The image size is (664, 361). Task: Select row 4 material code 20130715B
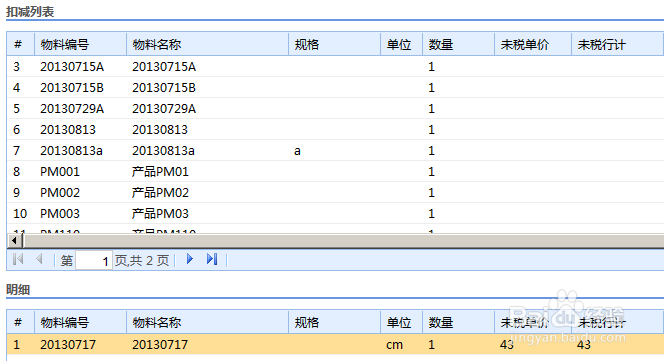pyautogui.click(x=72, y=88)
